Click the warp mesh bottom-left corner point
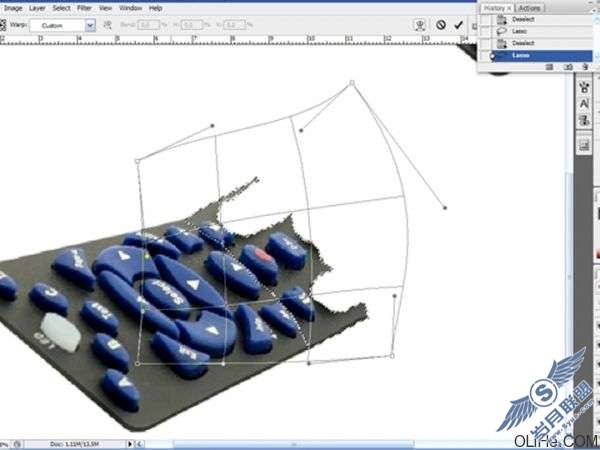 [x=137, y=364]
